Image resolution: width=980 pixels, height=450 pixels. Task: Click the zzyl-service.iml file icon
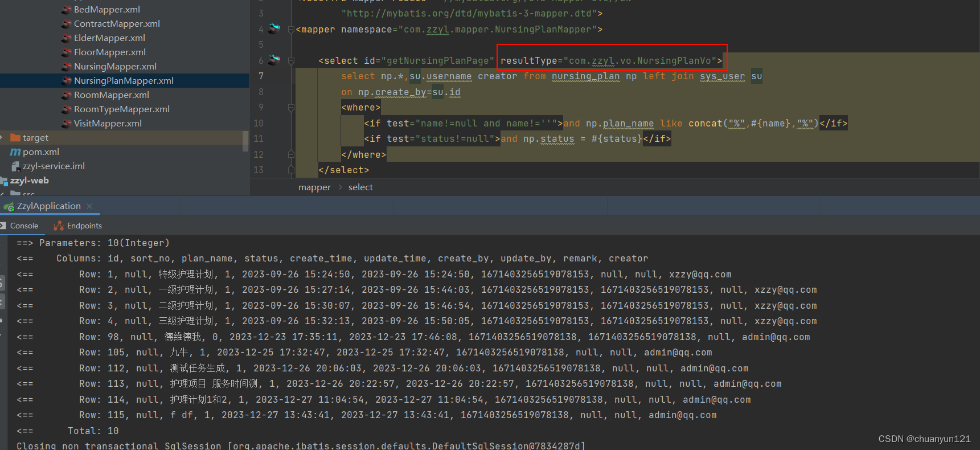pyautogui.click(x=15, y=166)
